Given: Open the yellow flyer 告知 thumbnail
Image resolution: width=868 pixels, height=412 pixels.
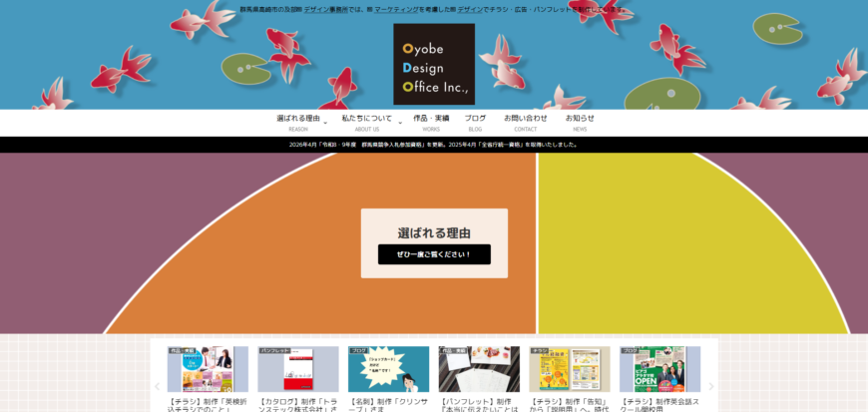Looking at the screenshot, I should coord(569,369).
